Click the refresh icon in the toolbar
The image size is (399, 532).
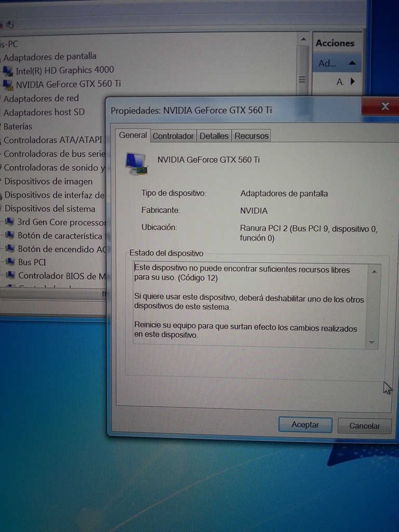(10, 24)
